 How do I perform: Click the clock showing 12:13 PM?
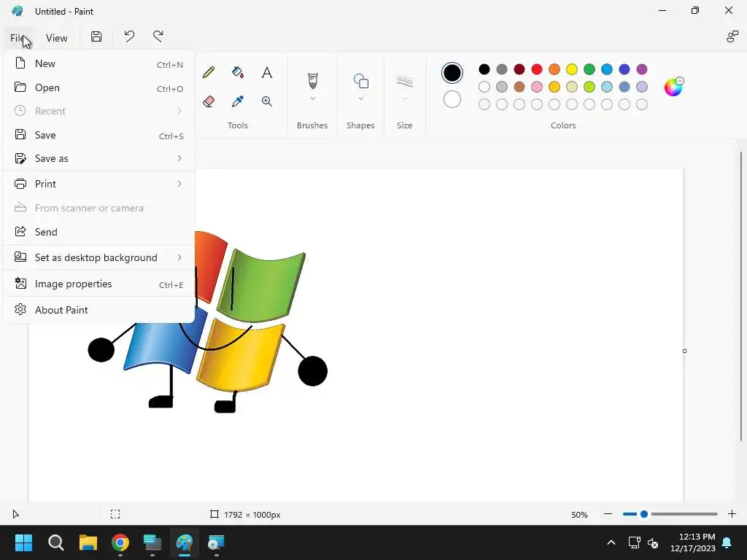pos(697,537)
